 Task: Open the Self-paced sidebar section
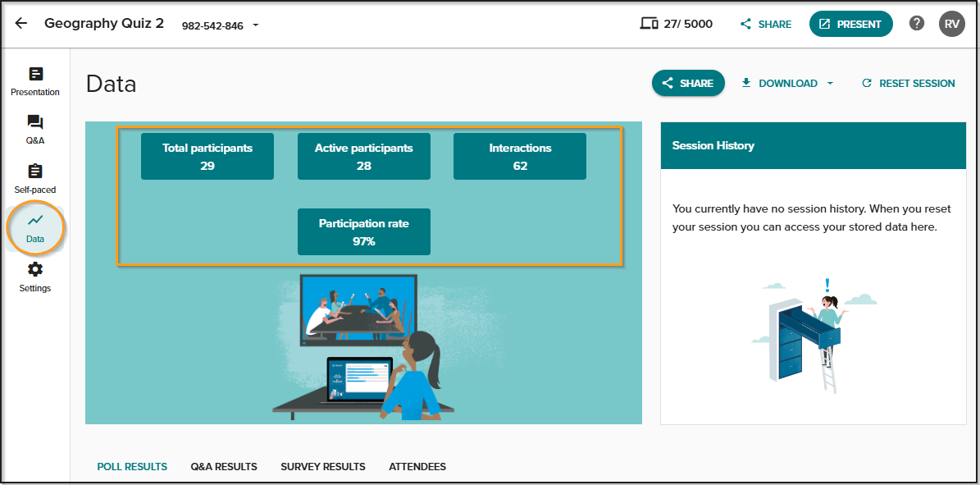(x=35, y=180)
